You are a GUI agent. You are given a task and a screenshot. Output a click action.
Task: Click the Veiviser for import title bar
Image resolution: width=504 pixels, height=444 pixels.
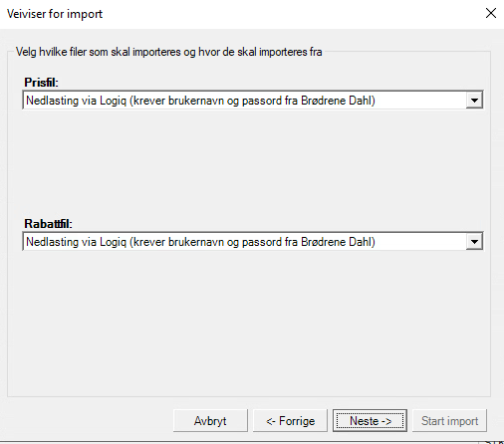232,14
